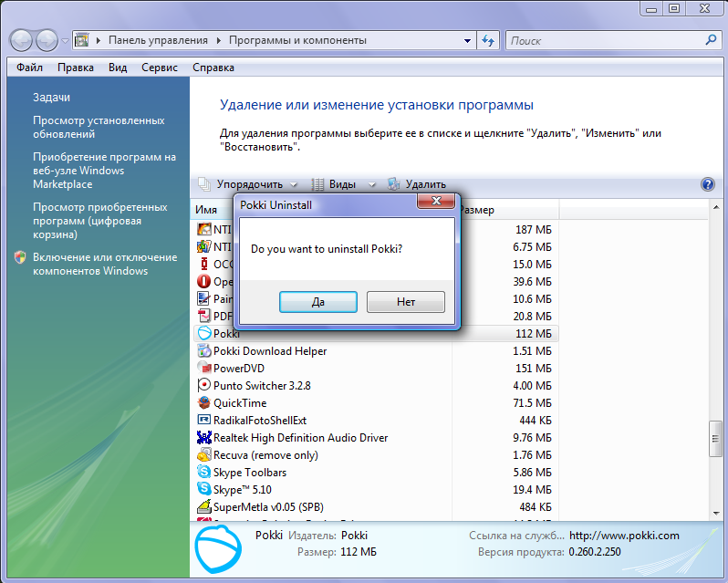Image resolution: width=728 pixels, height=583 pixels.
Task: Click Панель управления breadcrumb
Action: (x=158, y=40)
